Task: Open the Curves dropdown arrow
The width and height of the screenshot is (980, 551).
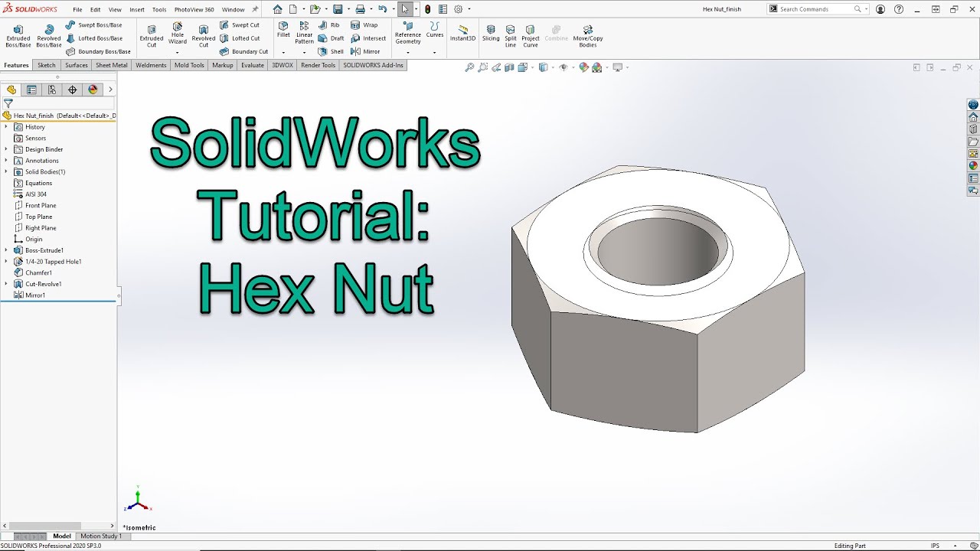Action: click(435, 52)
